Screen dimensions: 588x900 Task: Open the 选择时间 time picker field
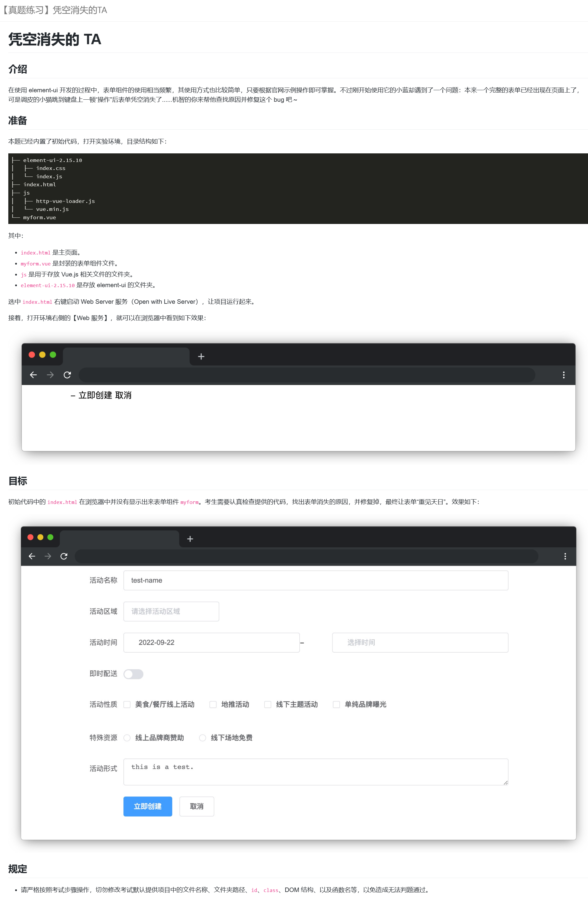click(x=420, y=642)
